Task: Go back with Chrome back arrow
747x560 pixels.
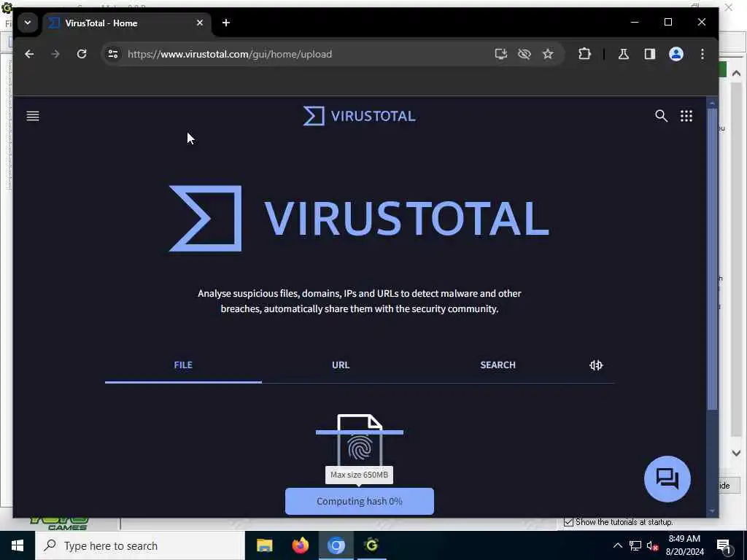Action: click(29, 54)
